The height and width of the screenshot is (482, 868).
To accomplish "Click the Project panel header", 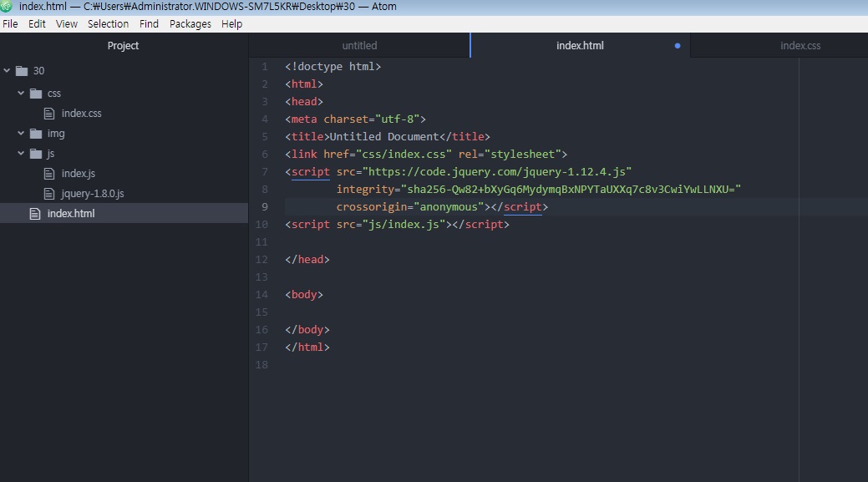I will [x=123, y=46].
